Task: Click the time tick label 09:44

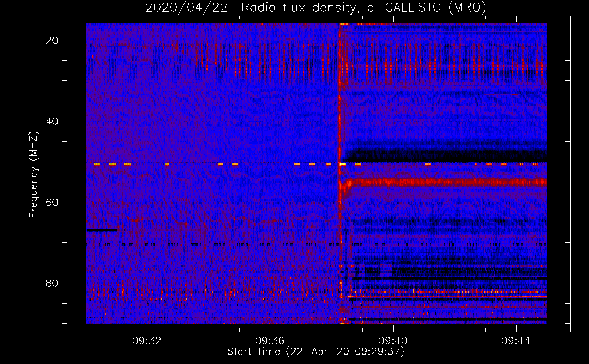Action: (x=516, y=341)
